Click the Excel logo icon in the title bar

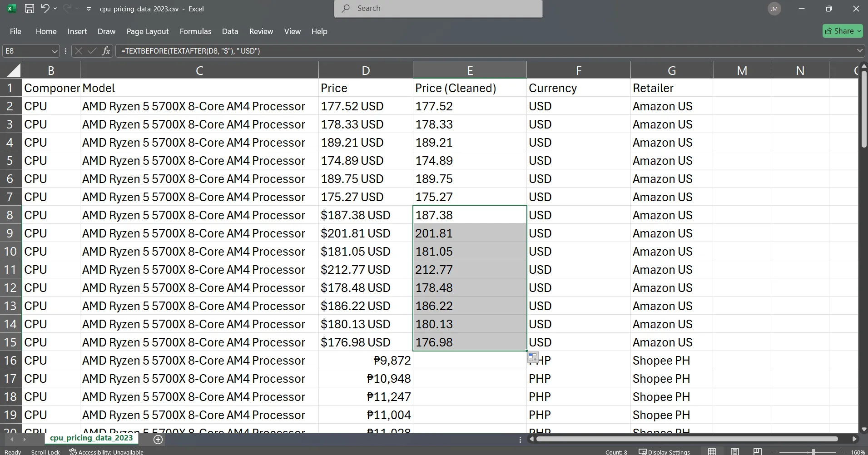pyautogui.click(x=11, y=9)
